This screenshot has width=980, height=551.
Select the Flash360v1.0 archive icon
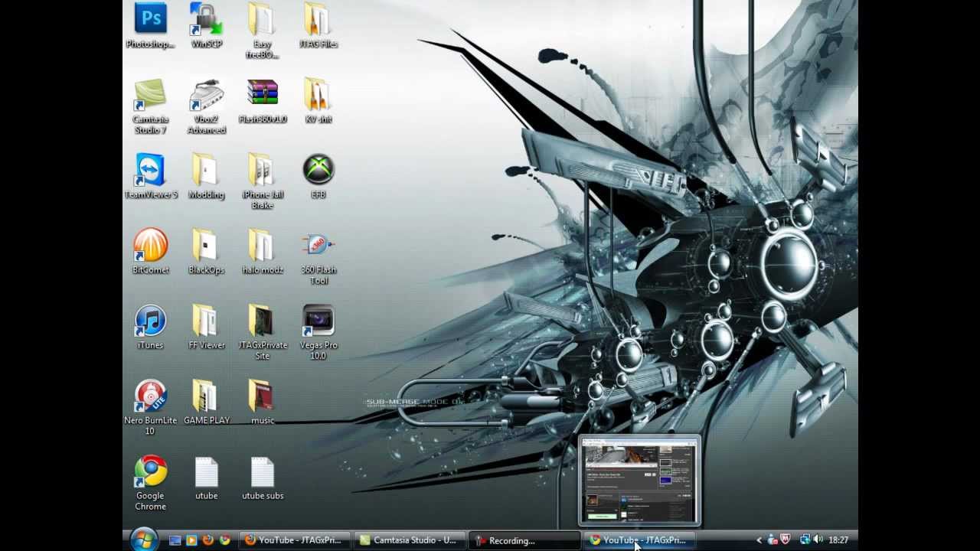pyautogui.click(x=263, y=101)
